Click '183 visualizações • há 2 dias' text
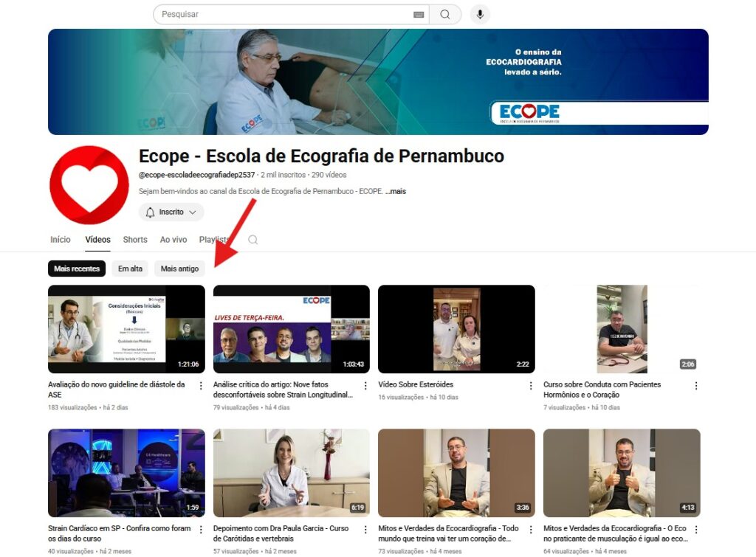 tap(88, 408)
